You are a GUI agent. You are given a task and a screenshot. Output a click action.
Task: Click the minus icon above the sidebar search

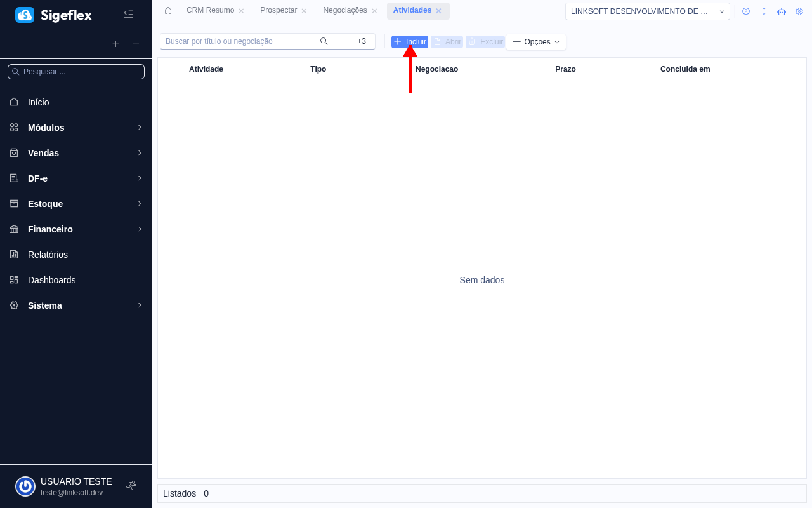tap(135, 44)
